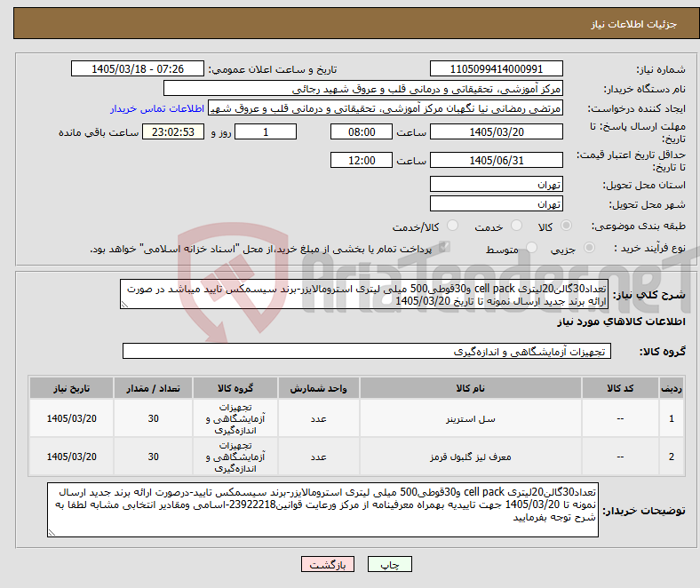Viewport: 700px width, 588px height.
Task: Click the request creator name field
Action: pyautogui.click(x=386, y=108)
